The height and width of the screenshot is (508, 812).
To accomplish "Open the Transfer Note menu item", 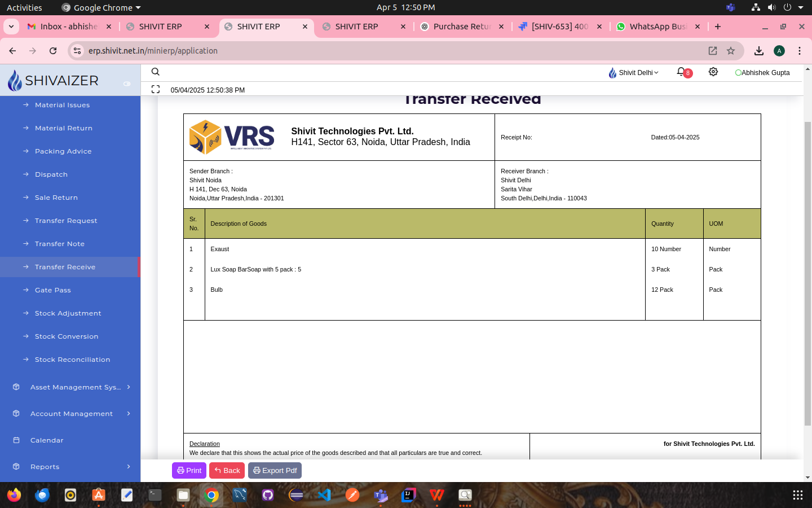I will point(60,244).
